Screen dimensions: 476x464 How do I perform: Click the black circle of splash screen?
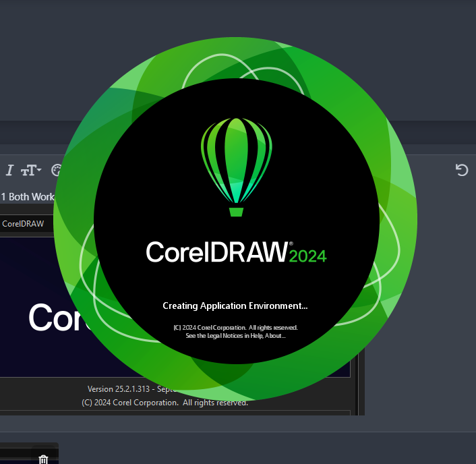tap(237, 221)
